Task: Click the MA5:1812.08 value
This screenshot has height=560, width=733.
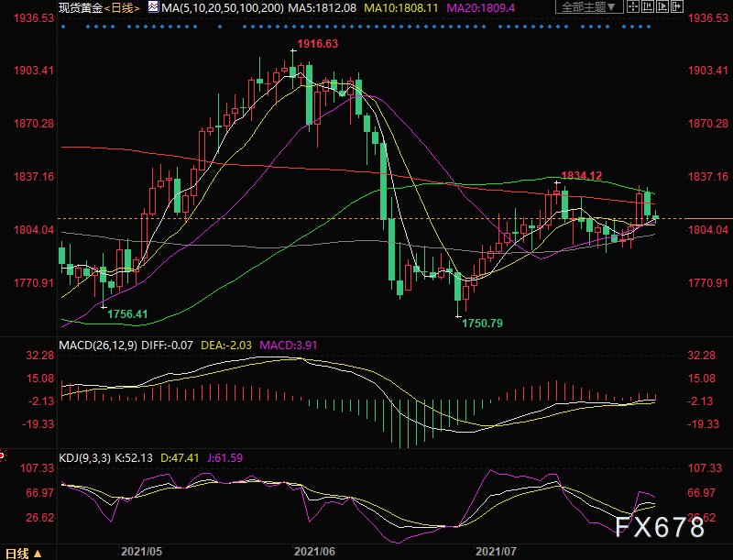Action: (x=322, y=8)
